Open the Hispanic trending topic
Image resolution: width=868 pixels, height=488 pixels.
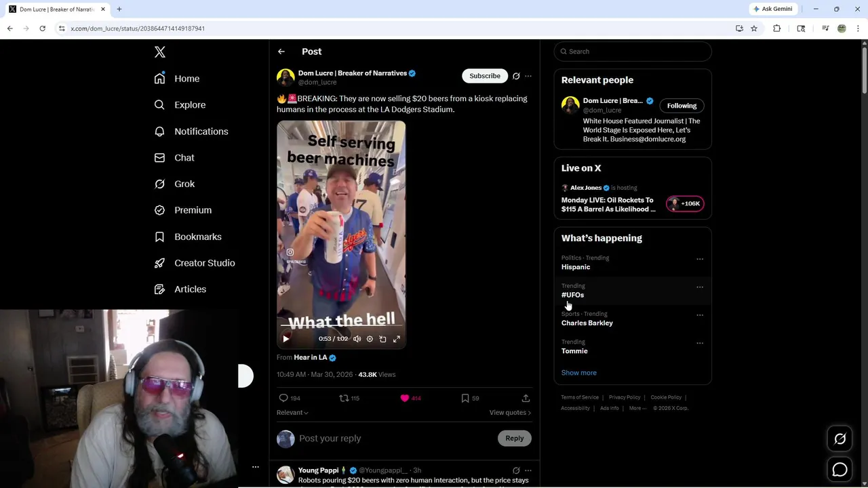click(x=576, y=267)
